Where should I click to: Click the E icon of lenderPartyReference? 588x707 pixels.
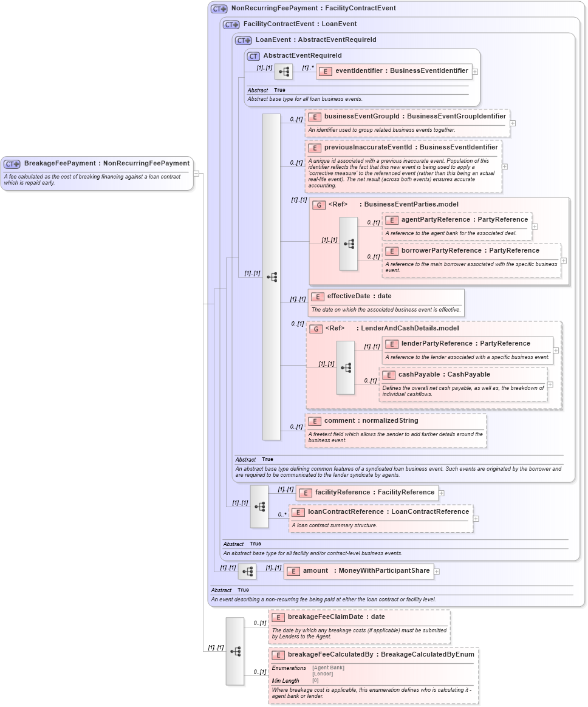pos(391,344)
